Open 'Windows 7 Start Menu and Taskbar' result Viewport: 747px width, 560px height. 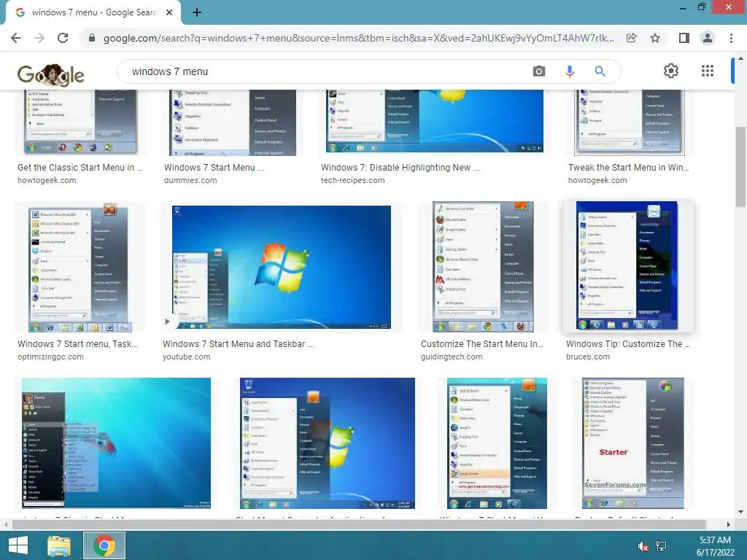pos(239,344)
